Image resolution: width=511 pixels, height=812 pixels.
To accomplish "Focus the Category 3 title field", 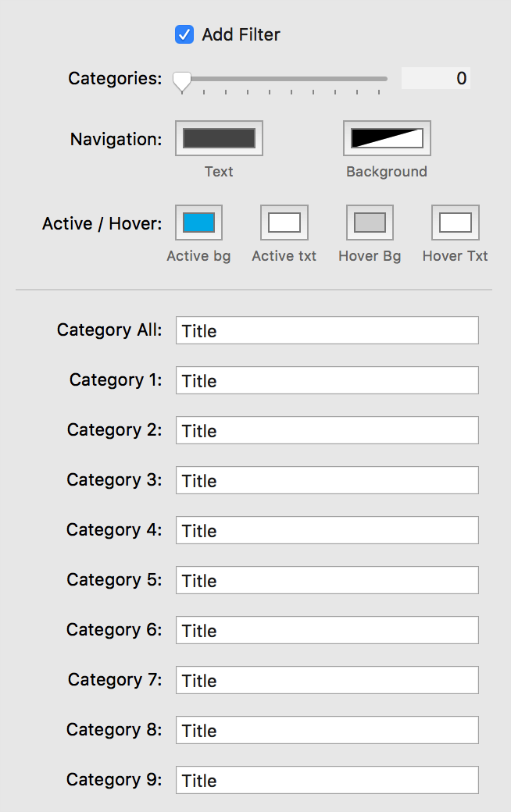I will [x=327, y=480].
